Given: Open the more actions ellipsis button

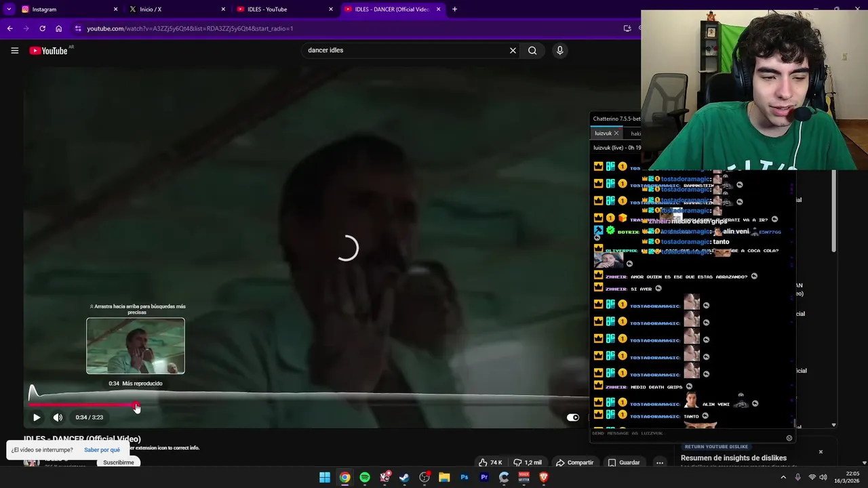Looking at the screenshot, I should [660, 462].
